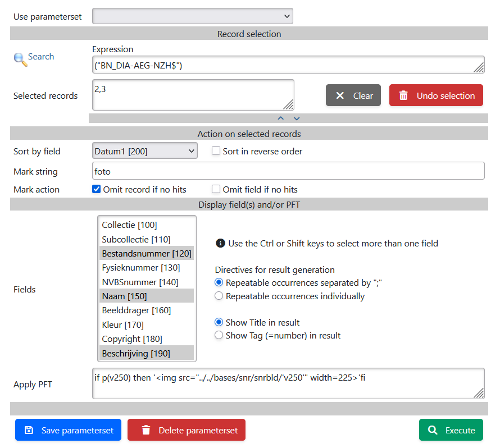Click the magnifier Search icon

point(20,59)
